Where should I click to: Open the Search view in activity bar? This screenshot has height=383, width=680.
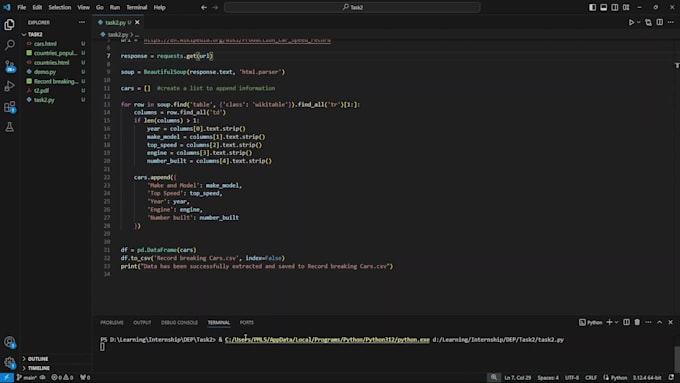click(x=9, y=45)
